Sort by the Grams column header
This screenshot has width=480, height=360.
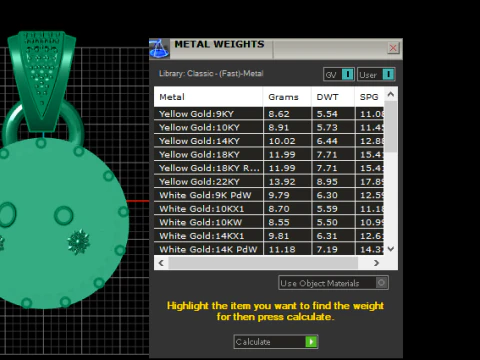287,97
